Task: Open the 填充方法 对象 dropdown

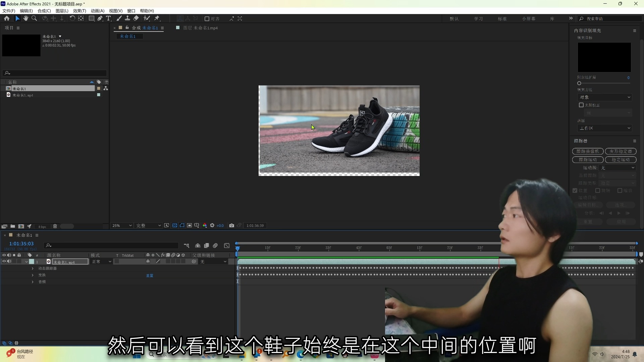Action: pos(605,97)
